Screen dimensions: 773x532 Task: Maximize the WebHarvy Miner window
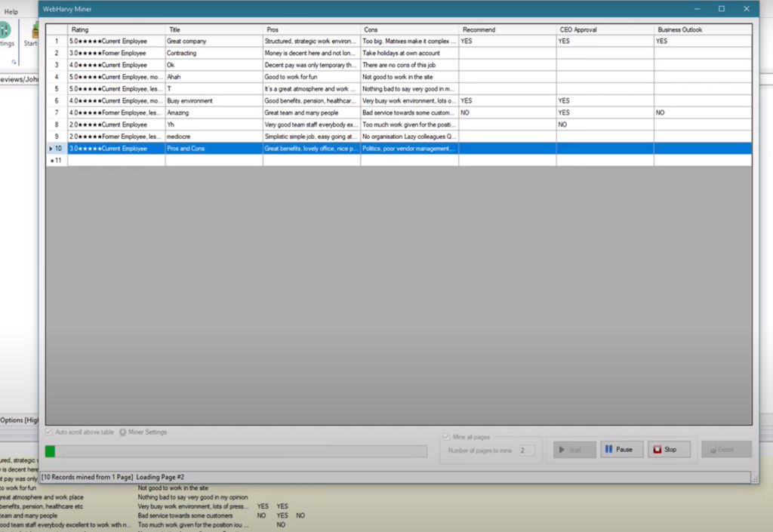coord(721,9)
